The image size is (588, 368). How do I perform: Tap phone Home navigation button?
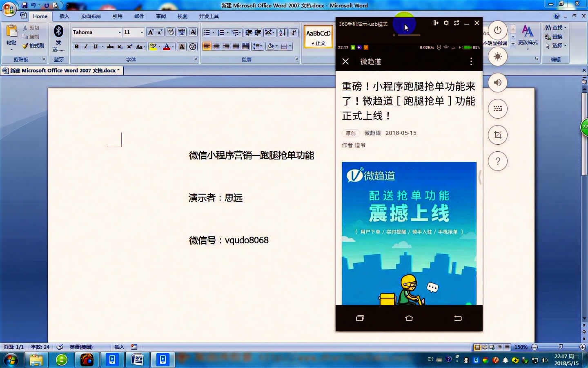[x=409, y=318]
